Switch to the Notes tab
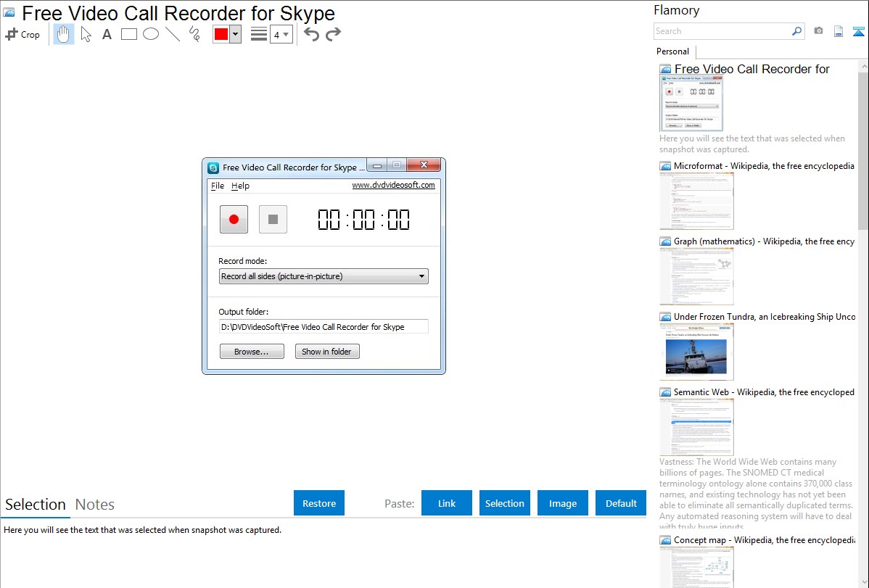The image size is (869, 588). [x=95, y=505]
